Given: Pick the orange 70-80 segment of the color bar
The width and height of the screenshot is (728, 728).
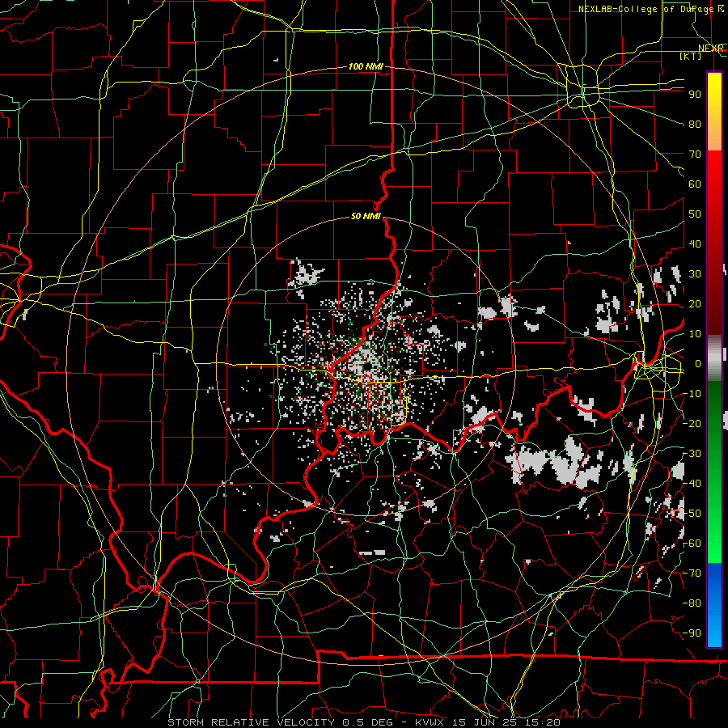Looking at the screenshot, I should 714,137.
